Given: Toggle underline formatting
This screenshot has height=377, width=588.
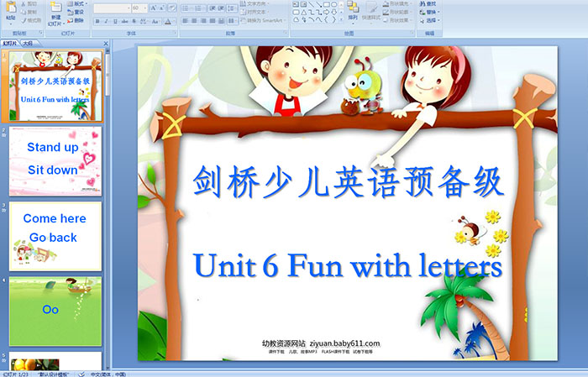Looking at the screenshot, I should [115, 21].
